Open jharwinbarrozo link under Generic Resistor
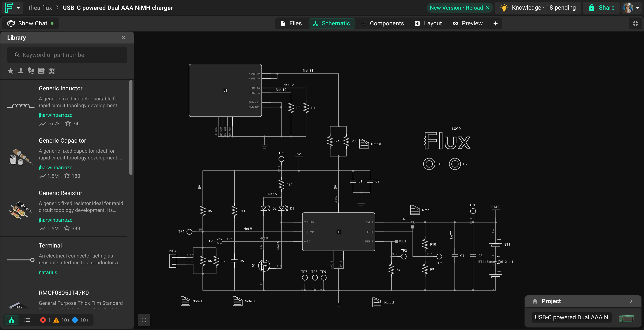Image resolution: width=644 pixels, height=330 pixels. 56,220
